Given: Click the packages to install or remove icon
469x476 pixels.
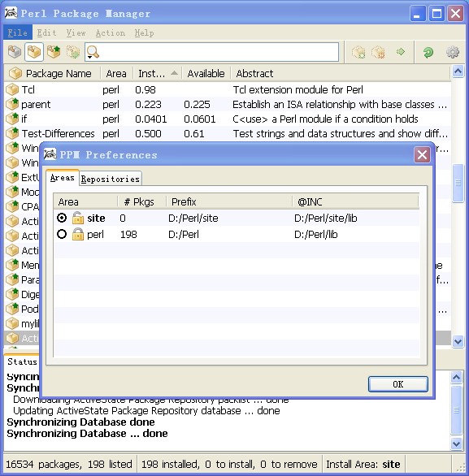Looking at the screenshot, I should 72,52.
